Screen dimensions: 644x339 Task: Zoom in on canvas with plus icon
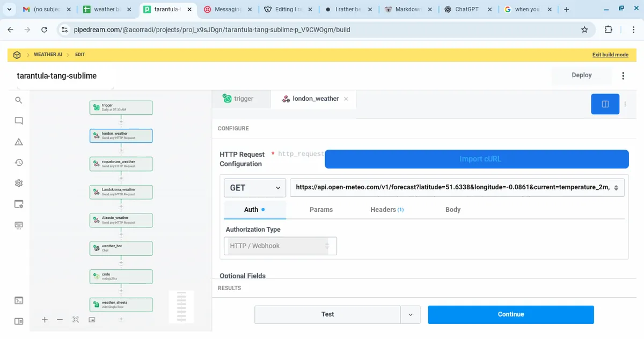pyautogui.click(x=45, y=320)
